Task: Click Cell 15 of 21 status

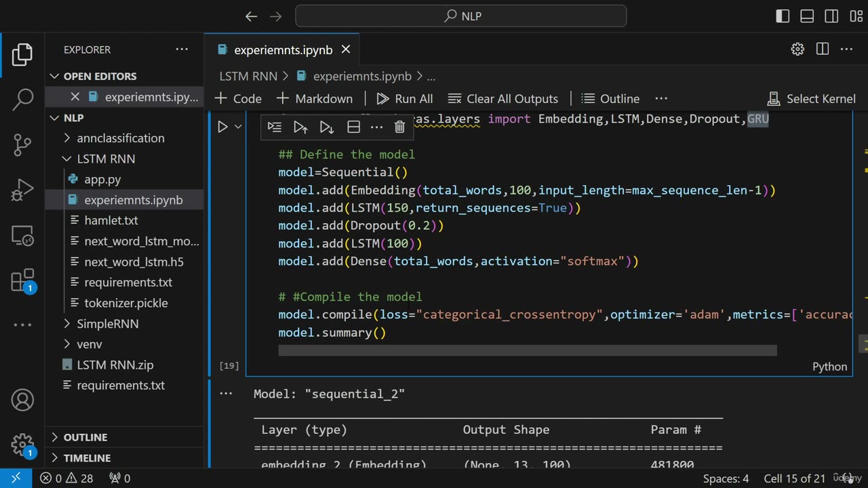Action: coord(795,479)
